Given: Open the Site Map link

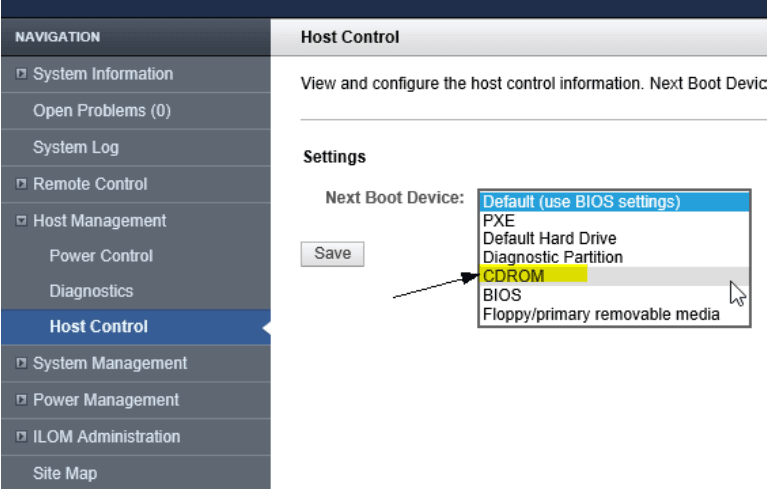Looking at the screenshot, I should (x=65, y=473).
